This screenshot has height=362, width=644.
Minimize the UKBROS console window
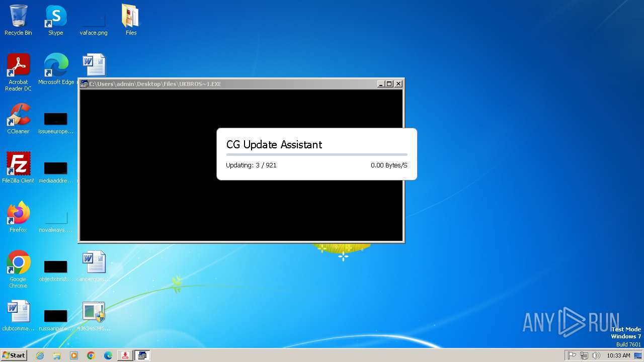pyautogui.click(x=381, y=84)
